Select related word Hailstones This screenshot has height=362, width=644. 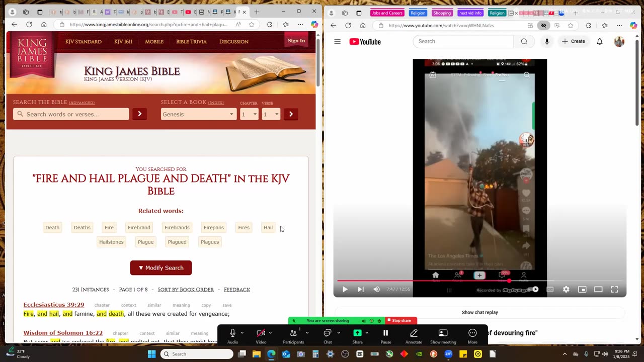click(x=111, y=242)
